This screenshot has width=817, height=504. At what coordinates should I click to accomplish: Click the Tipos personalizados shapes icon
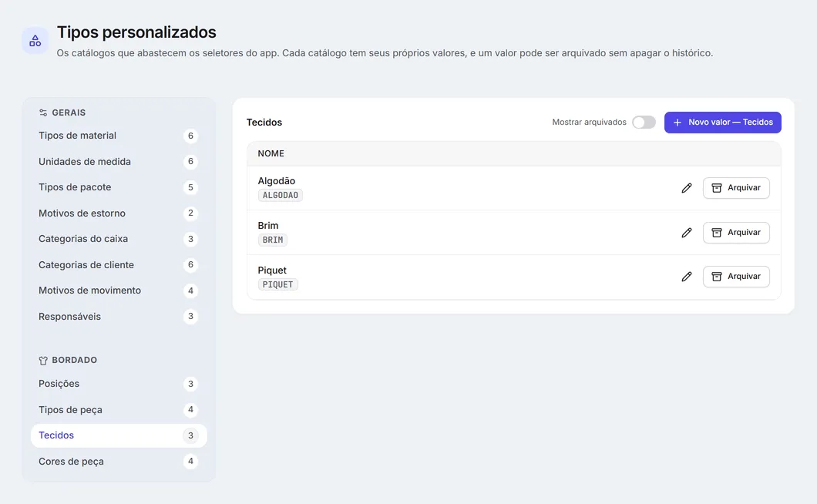coord(35,41)
